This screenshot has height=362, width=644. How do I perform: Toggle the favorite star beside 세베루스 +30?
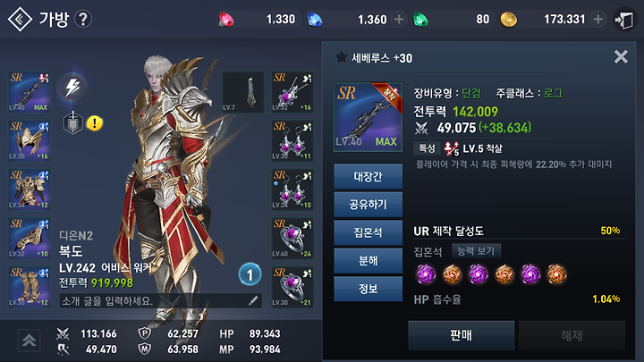(x=341, y=57)
